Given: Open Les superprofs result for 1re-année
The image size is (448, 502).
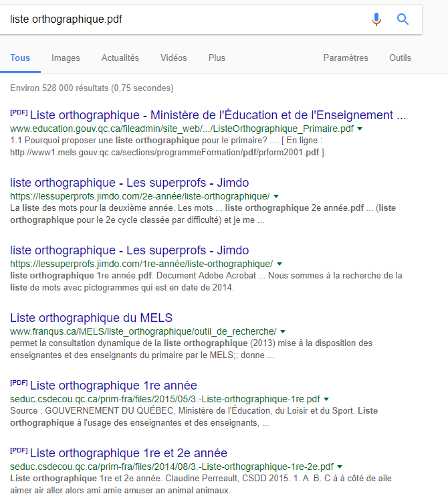Looking at the screenshot, I should [130, 250].
